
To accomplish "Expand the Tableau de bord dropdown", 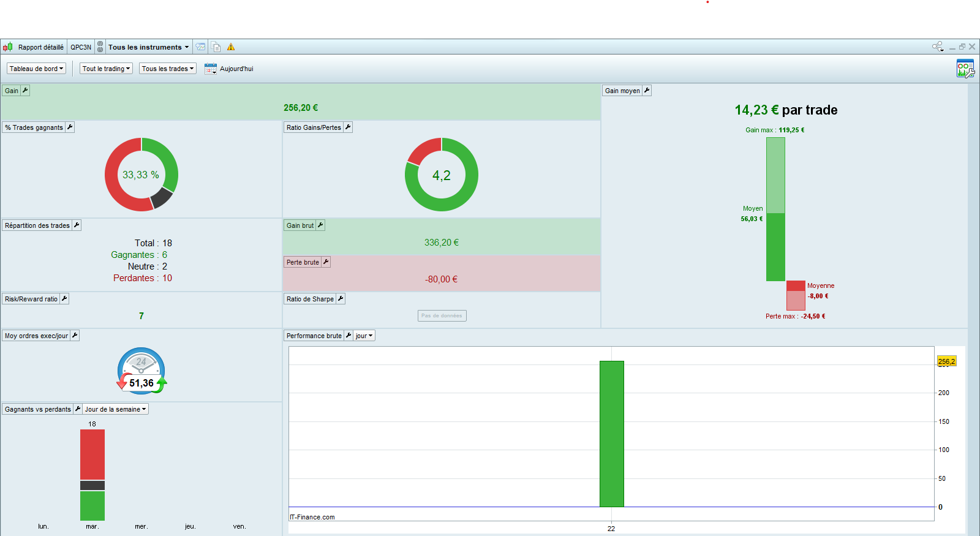I will 37,69.
